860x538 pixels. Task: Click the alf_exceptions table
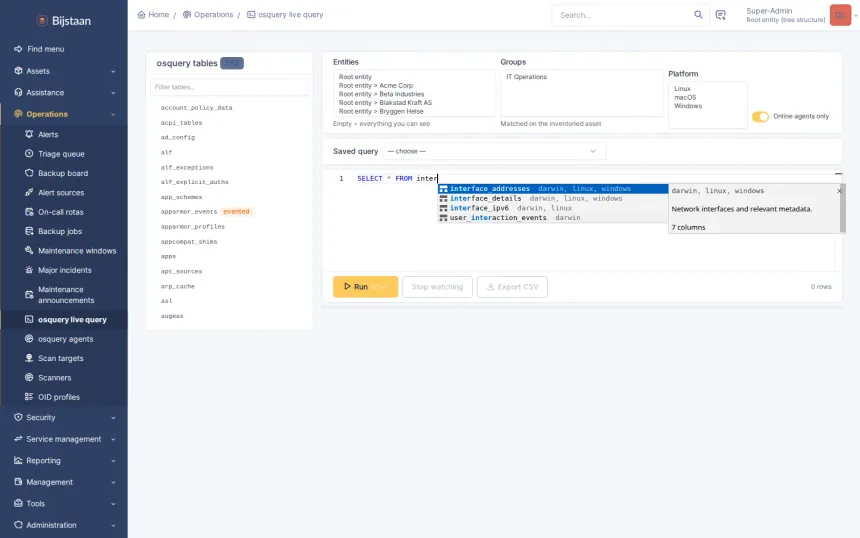click(187, 167)
